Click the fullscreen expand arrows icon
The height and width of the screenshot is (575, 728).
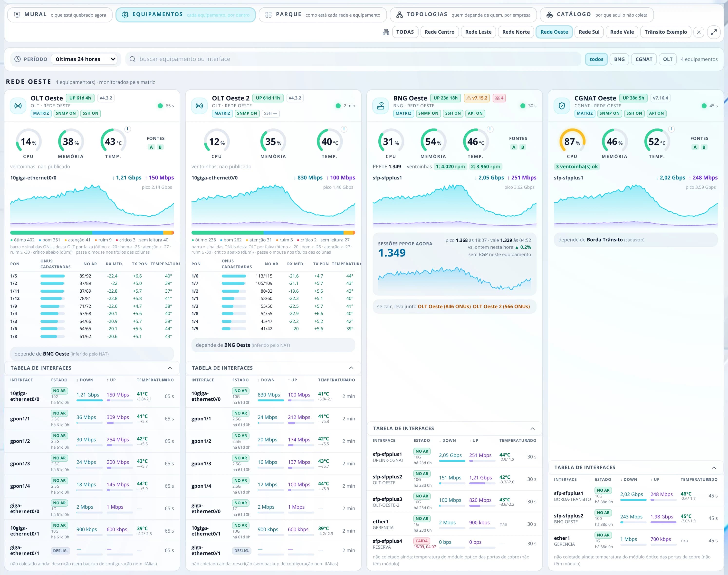coord(714,32)
